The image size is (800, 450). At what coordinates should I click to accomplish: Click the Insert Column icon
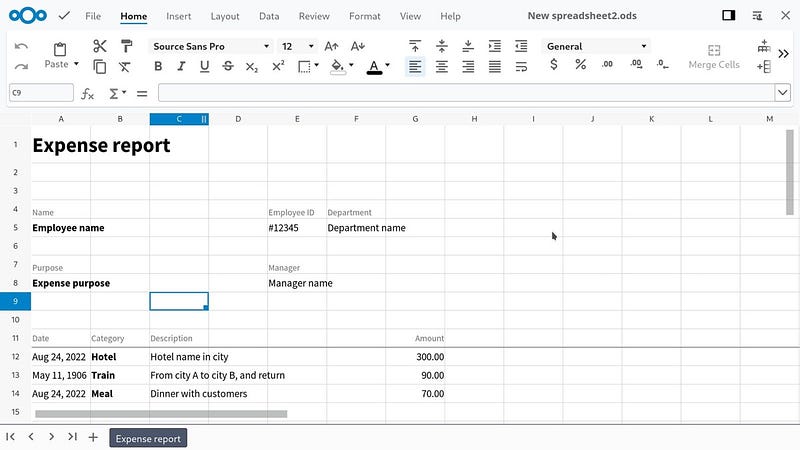763,66
